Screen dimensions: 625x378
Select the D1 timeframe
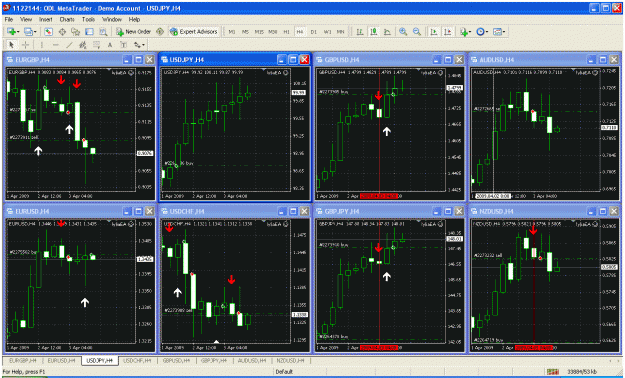click(314, 32)
